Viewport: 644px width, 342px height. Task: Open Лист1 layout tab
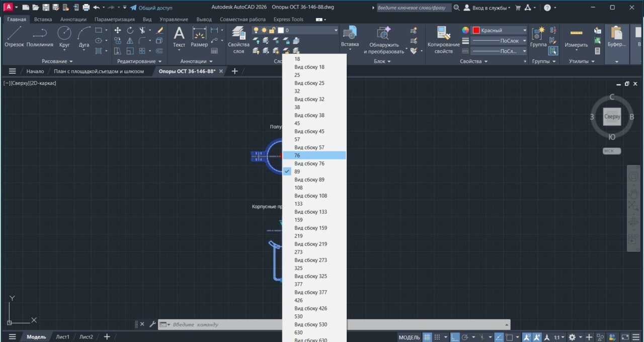pyautogui.click(x=62, y=337)
